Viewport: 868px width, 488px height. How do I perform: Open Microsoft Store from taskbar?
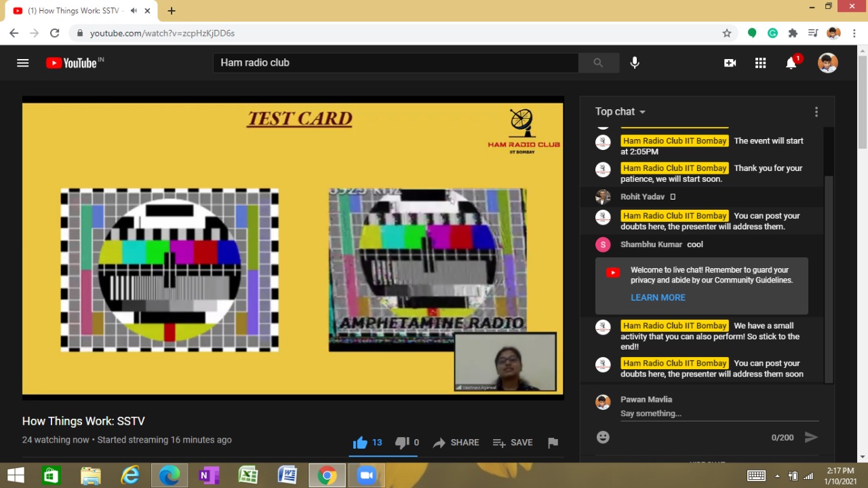point(52,475)
